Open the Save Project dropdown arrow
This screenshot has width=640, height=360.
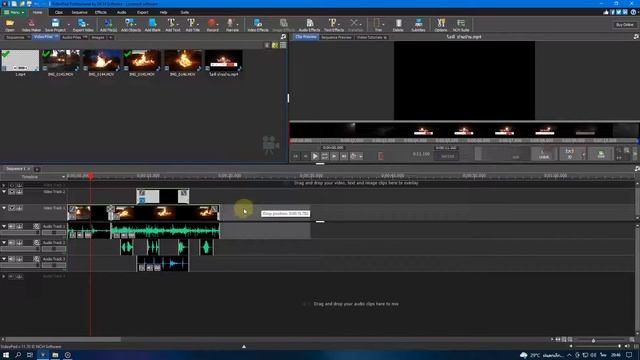68,25
